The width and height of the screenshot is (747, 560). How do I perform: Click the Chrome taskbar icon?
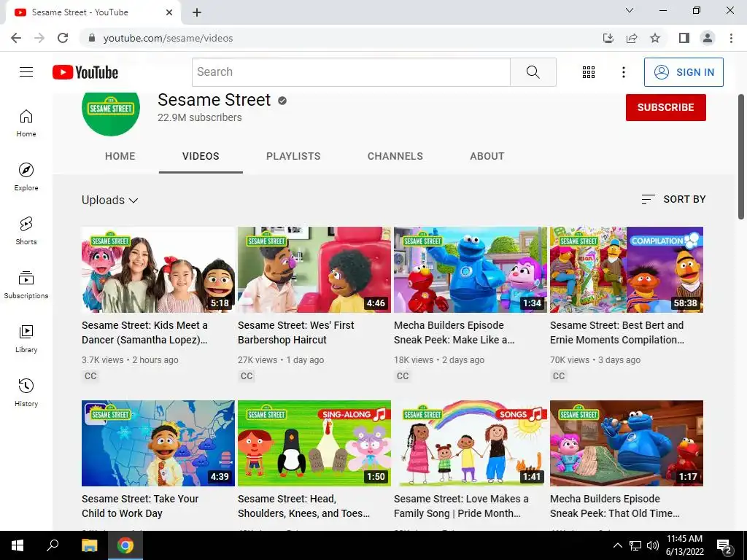(125, 545)
